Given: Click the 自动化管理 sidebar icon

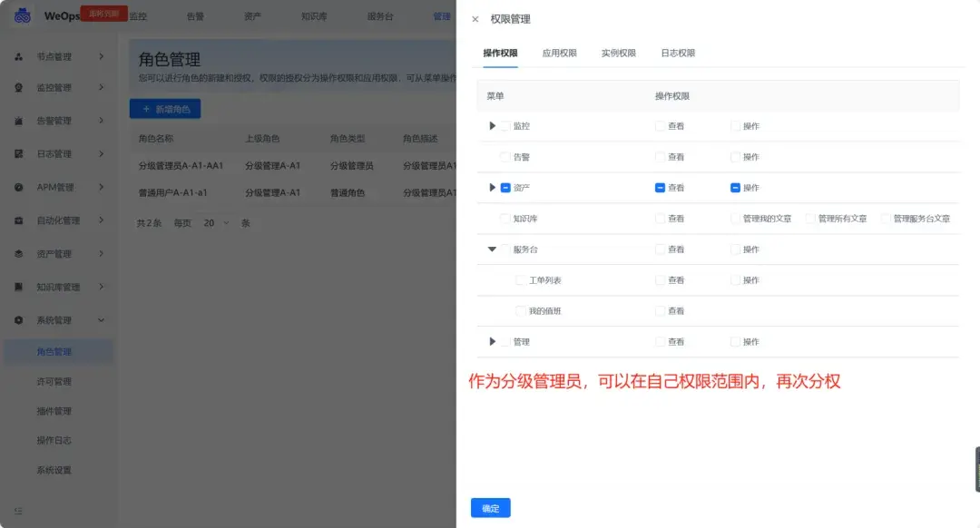Looking at the screenshot, I should pyautogui.click(x=19, y=220).
